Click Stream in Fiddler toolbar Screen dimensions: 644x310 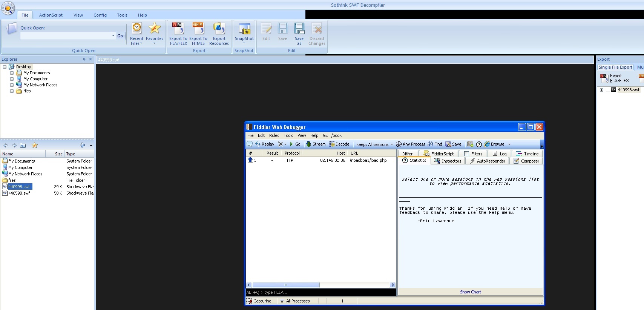coord(316,144)
